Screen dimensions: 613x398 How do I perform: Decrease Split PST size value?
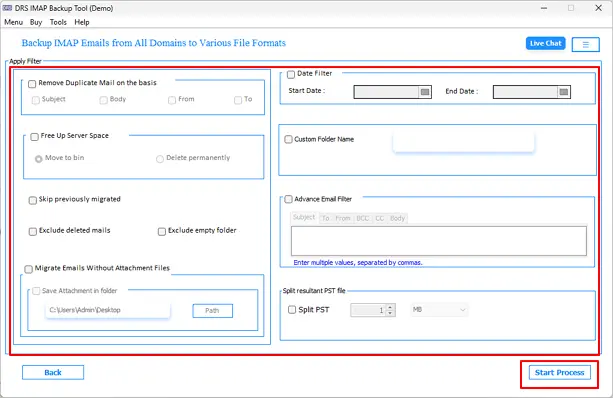pos(390,313)
